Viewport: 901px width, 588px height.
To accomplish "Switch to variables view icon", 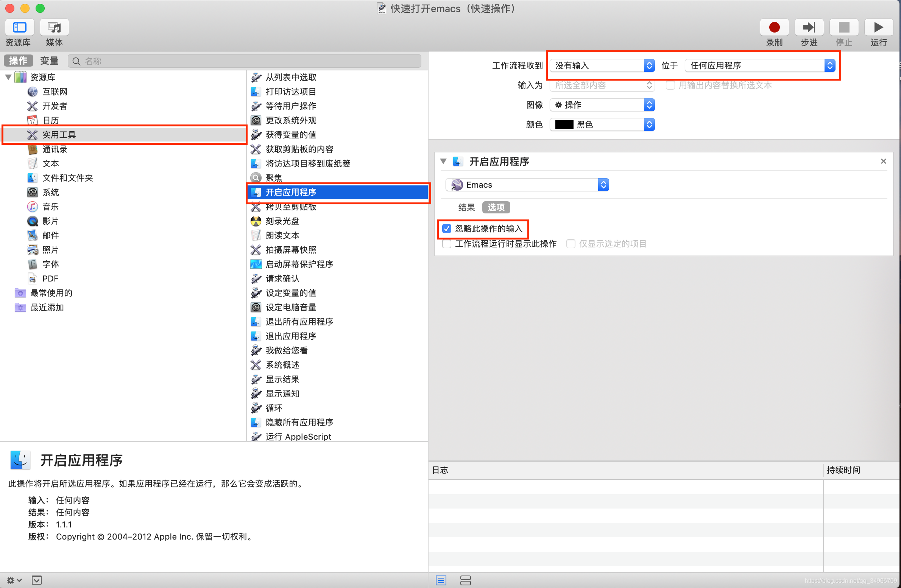I will click(465, 580).
